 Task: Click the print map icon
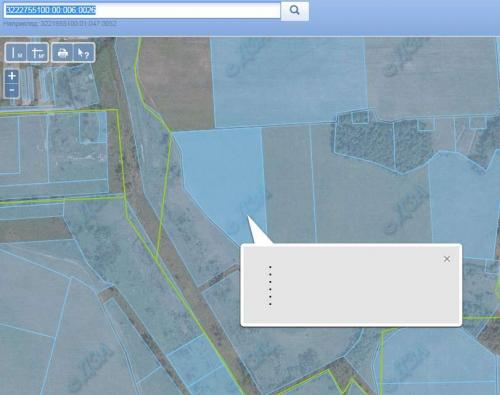click(63, 53)
